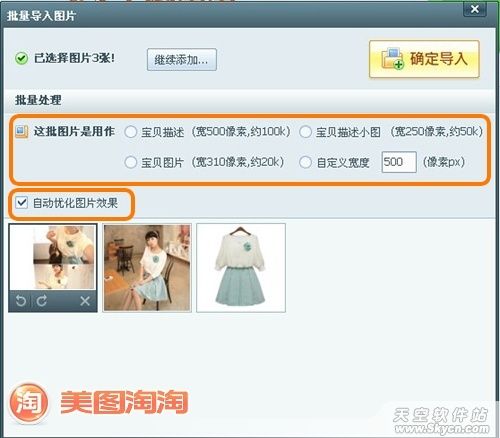500x438 pixels.
Task: Click the 批量处理 section heading
Action: tap(38, 100)
